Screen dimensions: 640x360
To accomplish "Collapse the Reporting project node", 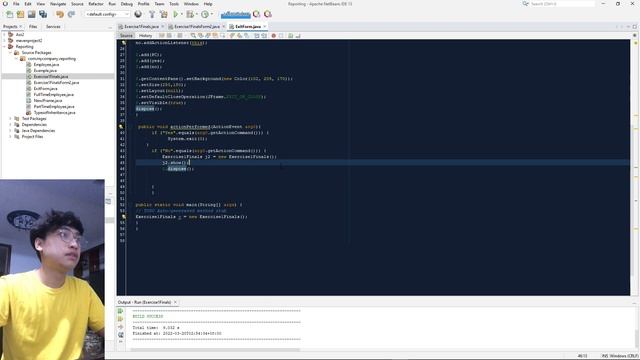I will tap(4, 47).
